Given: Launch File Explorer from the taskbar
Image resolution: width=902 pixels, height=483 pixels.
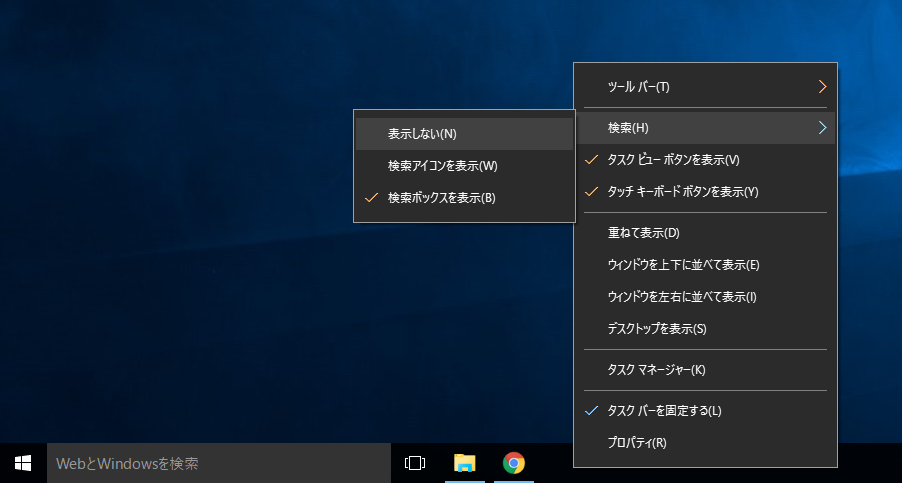Looking at the screenshot, I should 464,463.
